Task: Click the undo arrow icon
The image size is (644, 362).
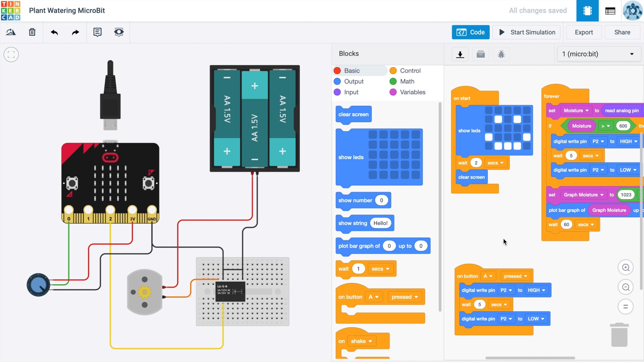Action: click(54, 32)
